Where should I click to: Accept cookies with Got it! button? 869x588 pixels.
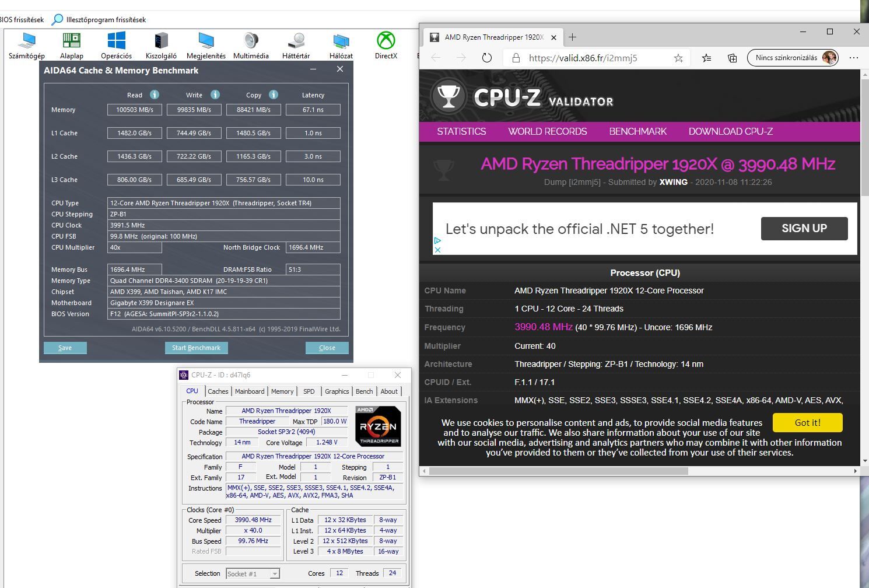tap(808, 422)
